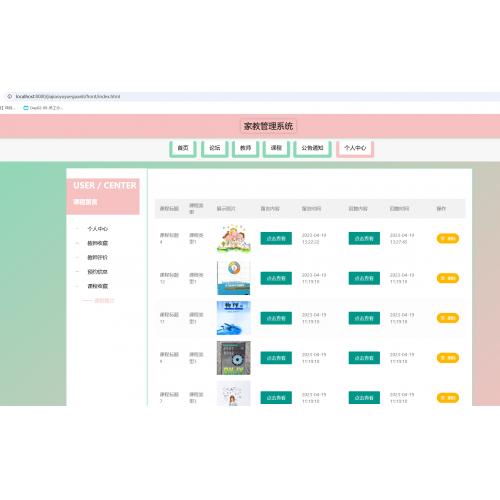Open the 首页 navigation tab
The width and height of the screenshot is (500, 500).
183,148
